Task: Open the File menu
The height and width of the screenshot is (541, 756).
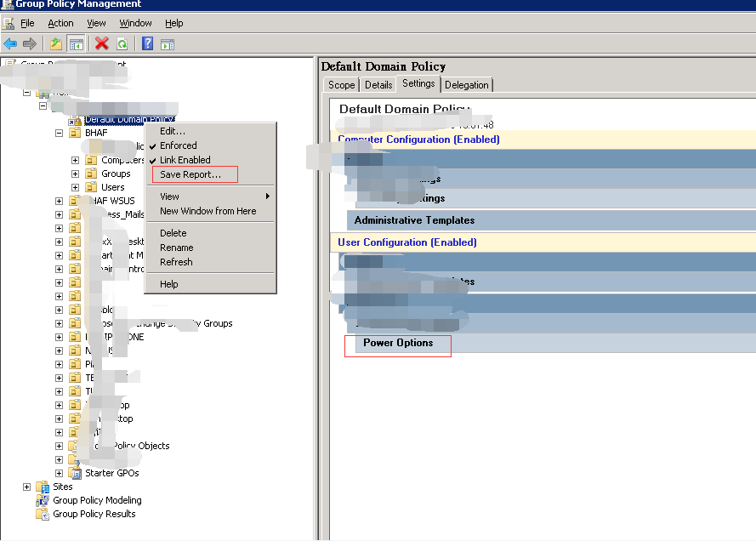Action: tap(27, 23)
